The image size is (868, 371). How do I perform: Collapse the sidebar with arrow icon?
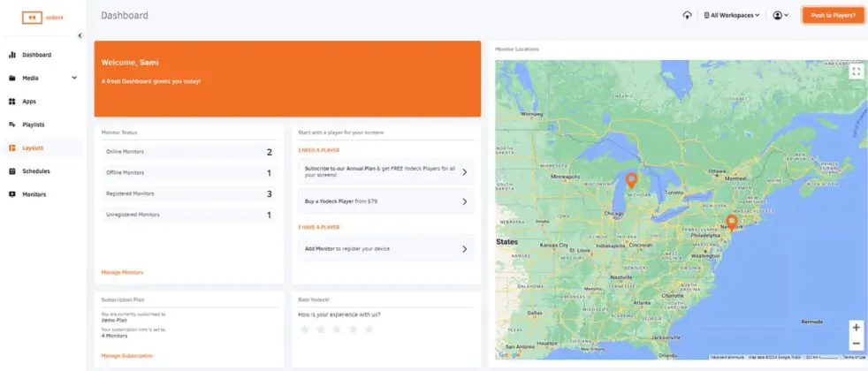[80, 35]
